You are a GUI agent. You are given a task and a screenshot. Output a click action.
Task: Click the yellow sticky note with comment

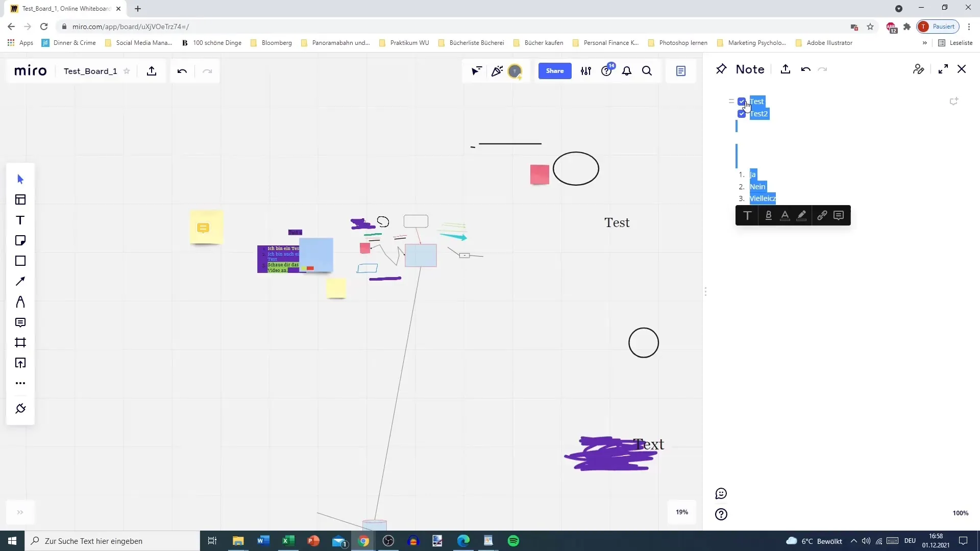click(206, 227)
